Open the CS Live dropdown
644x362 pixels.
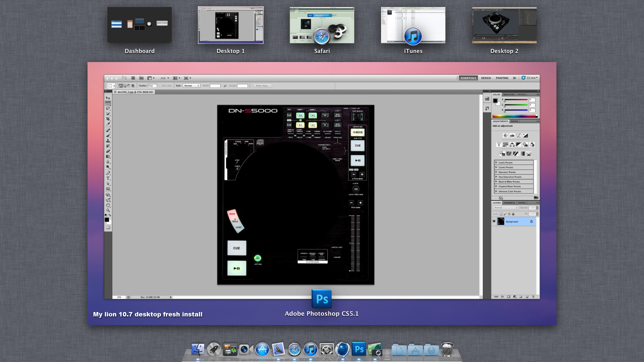point(530,78)
